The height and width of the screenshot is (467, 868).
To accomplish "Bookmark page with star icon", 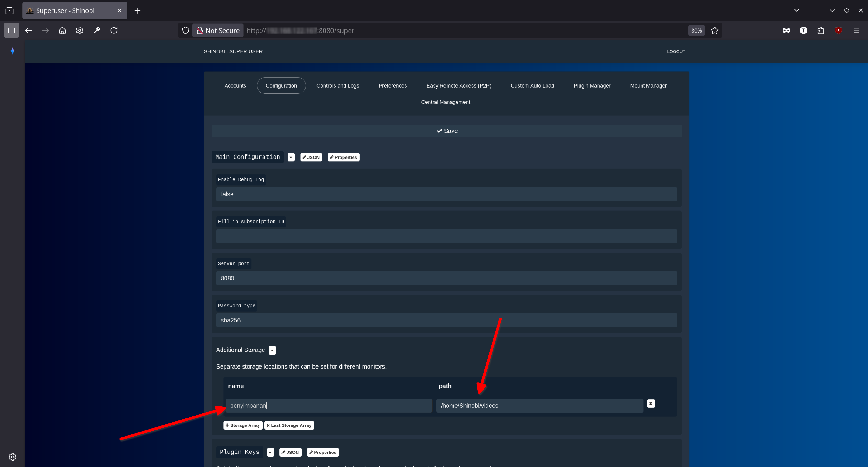I will (x=714, y=30).
